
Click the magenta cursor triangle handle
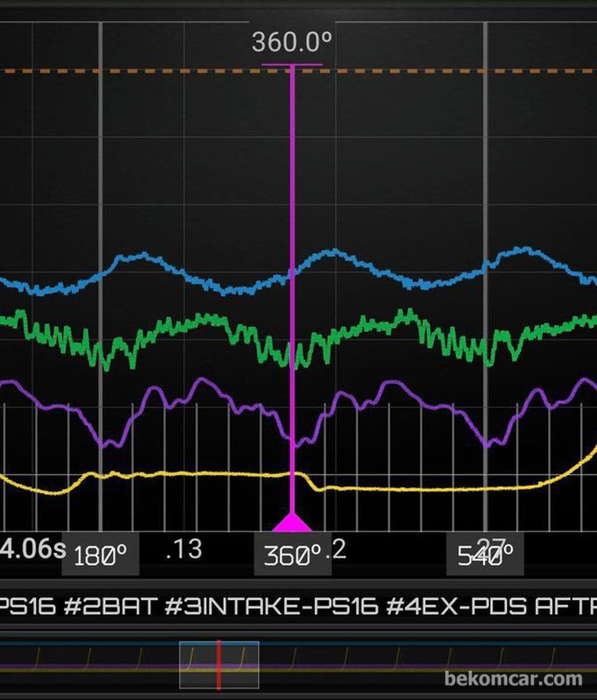coord(292,522)
